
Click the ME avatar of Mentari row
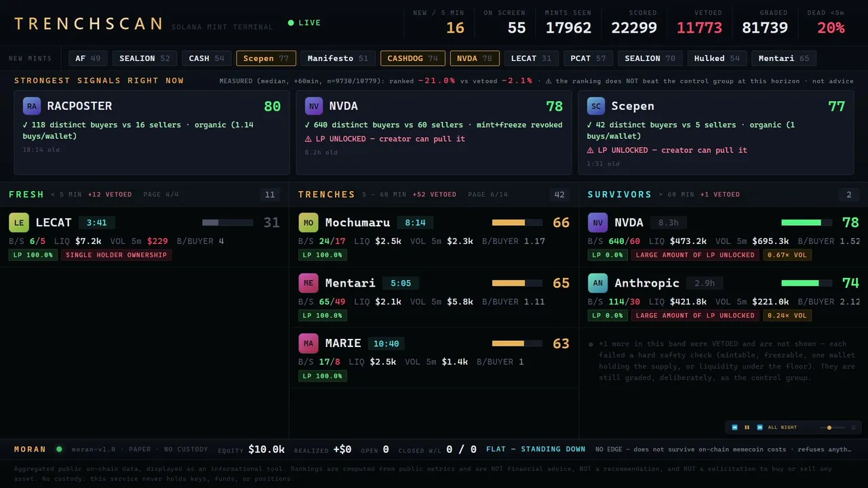point(309,283)
